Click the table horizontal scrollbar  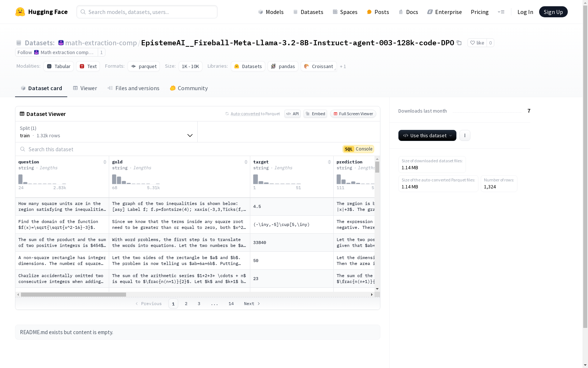[73, 294]
